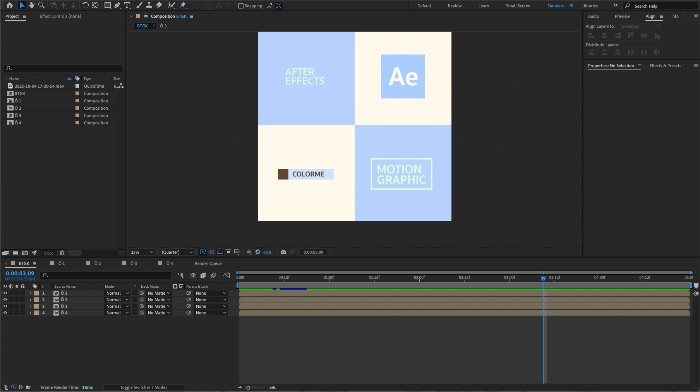700x392 pixels.
Task: Select the QuickTime .mov file in Project
Action: (39, 86)
